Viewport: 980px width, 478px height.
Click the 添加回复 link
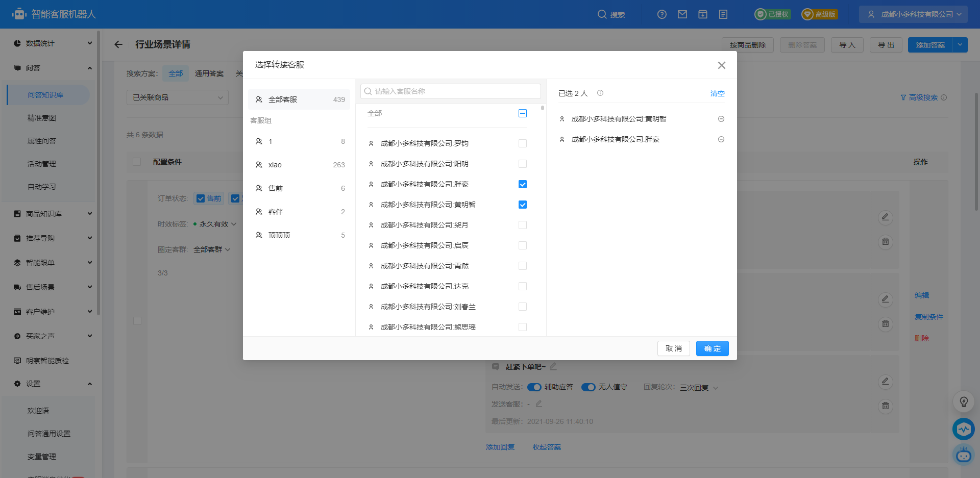point(500,447)
